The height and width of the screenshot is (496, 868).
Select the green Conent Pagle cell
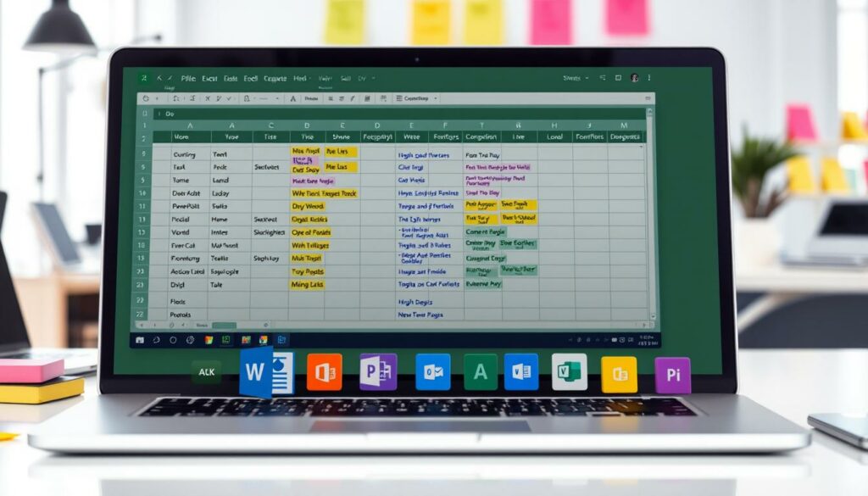click(484, 232)
